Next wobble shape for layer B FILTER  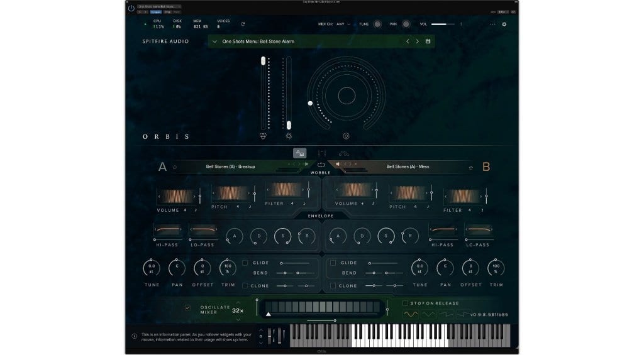click(x=481, y=197)
